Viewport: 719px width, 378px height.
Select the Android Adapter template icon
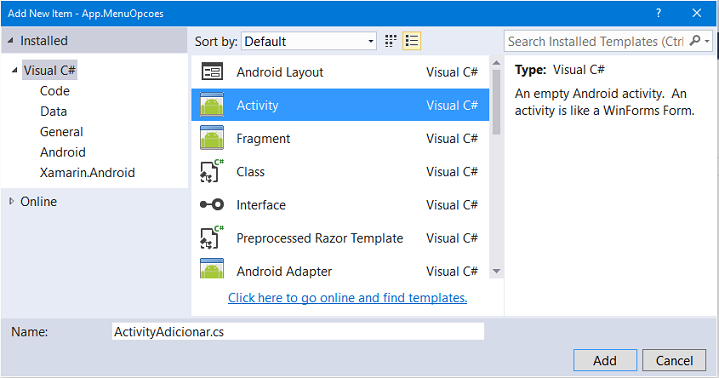coord(212,269)
